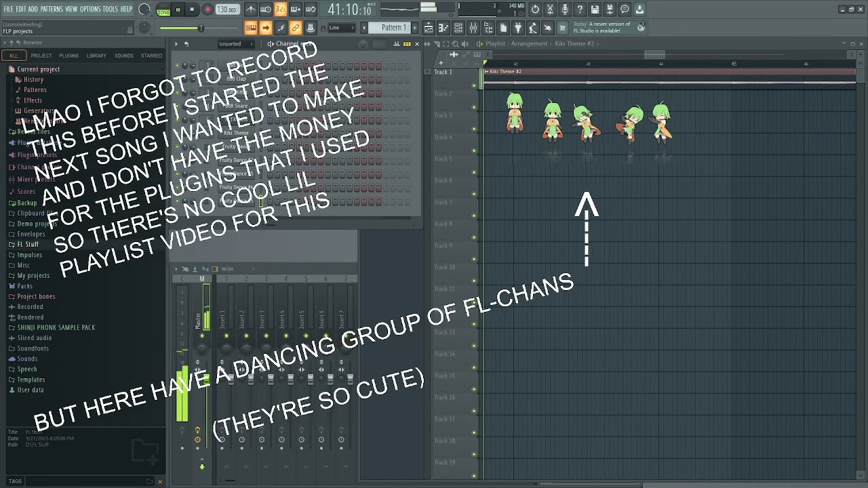Open the question mark help icon
The height and width of the screenshot is (488, 868).
pyautogui.click(x=580, y=9)
